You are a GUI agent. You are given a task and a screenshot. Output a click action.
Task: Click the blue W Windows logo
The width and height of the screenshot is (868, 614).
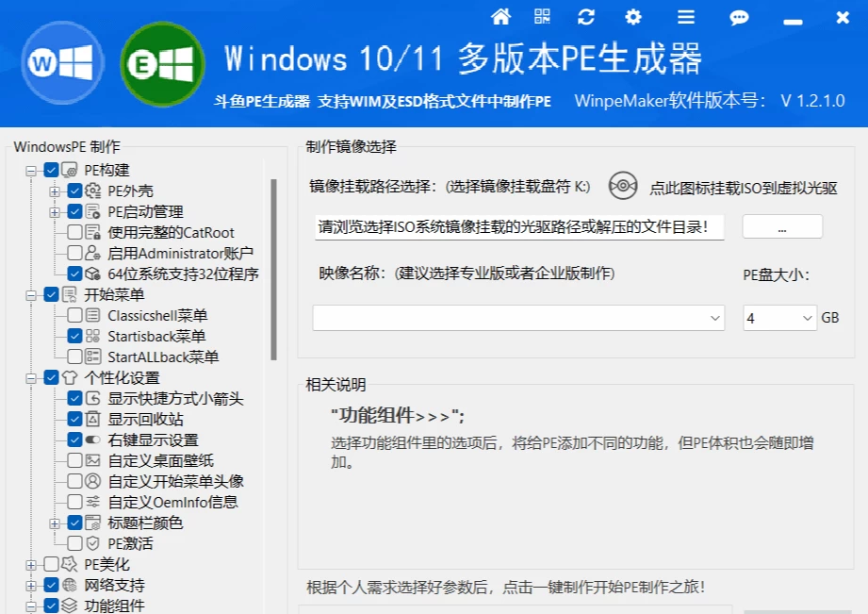[62, 62]
